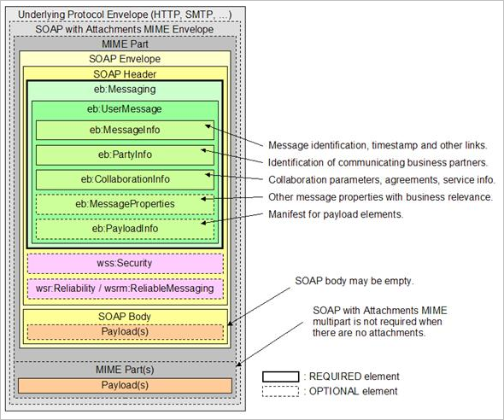Image resolution: width=504 pixels, height=420 pixels.
Task: Select the dashed eb:MessageProperties box
Action: pos(125,204)
